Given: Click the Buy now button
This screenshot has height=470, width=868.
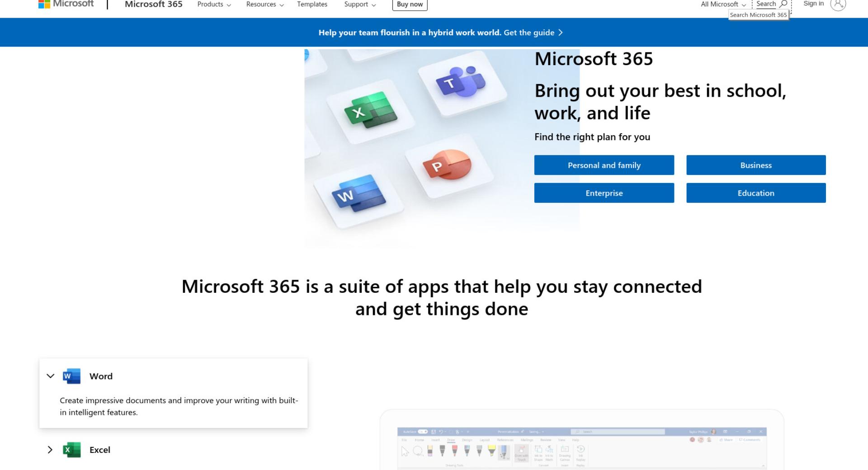Looking at the screenshot, I should pos(410,5).
